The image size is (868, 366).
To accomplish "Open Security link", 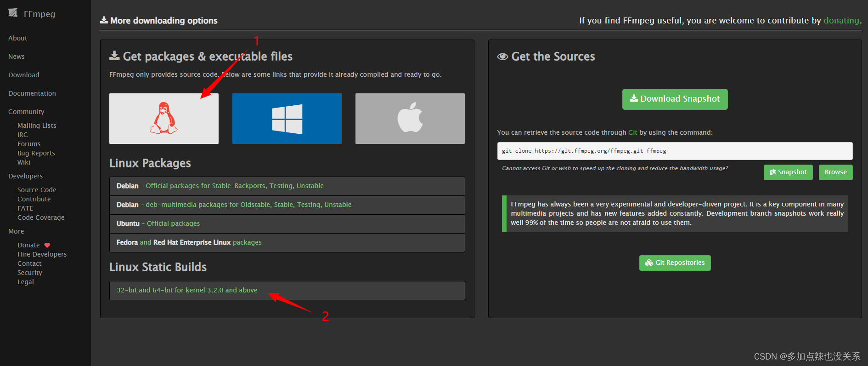I will point(30,273).
